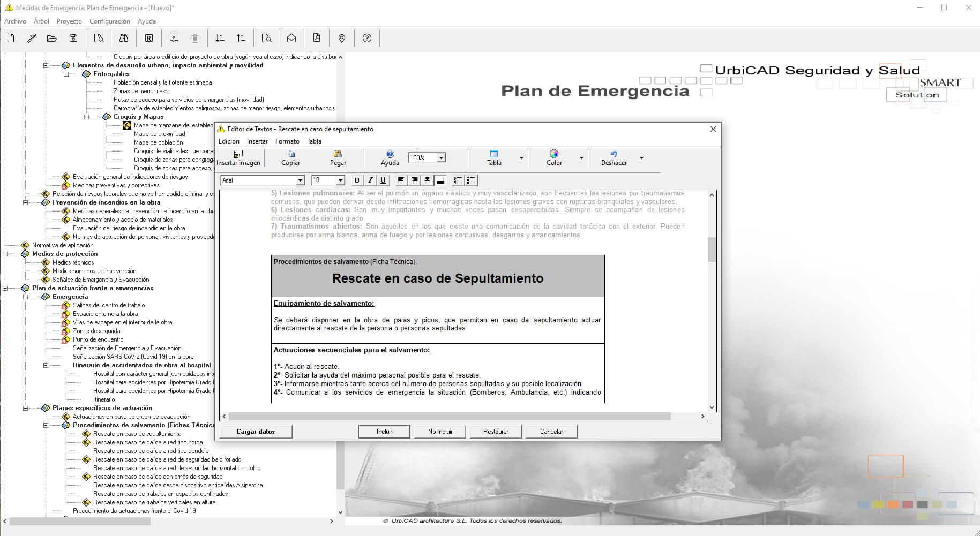Open the Edicion menu in the text editor
The height and width of the screenshot is (536, 980).
[229, 141]
